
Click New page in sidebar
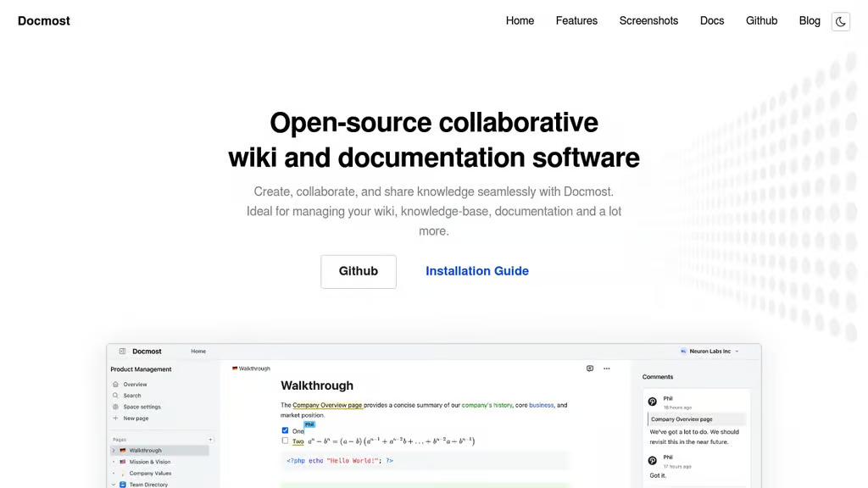(136, 419)
